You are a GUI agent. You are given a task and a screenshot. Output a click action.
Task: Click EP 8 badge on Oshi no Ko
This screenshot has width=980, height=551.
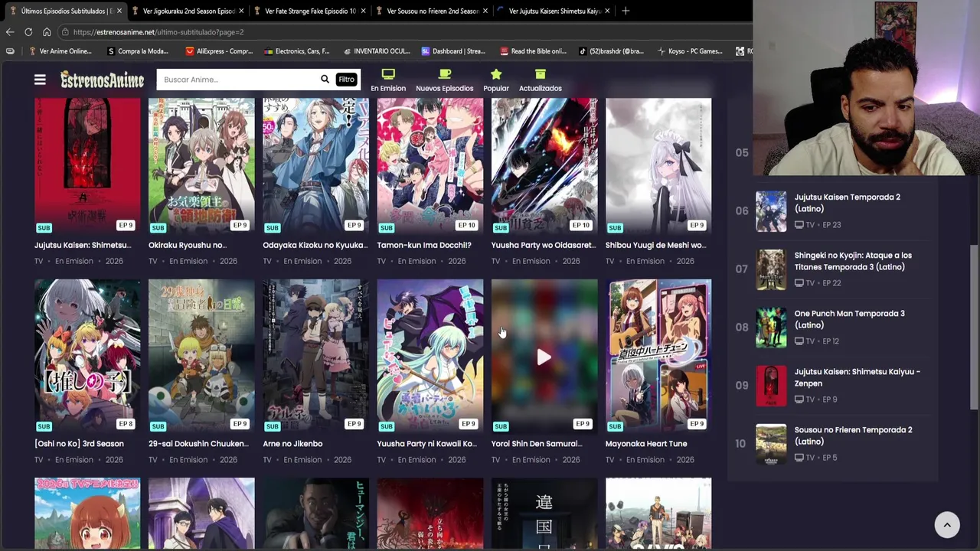click(x=126, y=424)
